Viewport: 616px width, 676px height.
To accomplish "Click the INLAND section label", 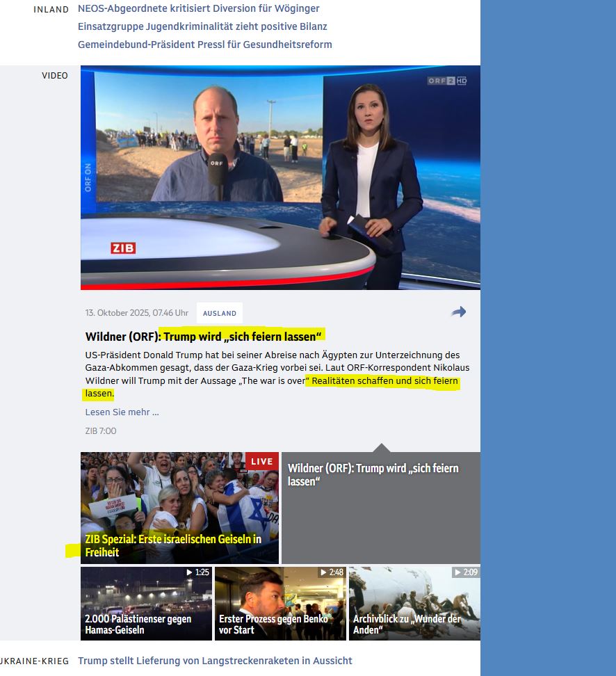I will 51,10.
